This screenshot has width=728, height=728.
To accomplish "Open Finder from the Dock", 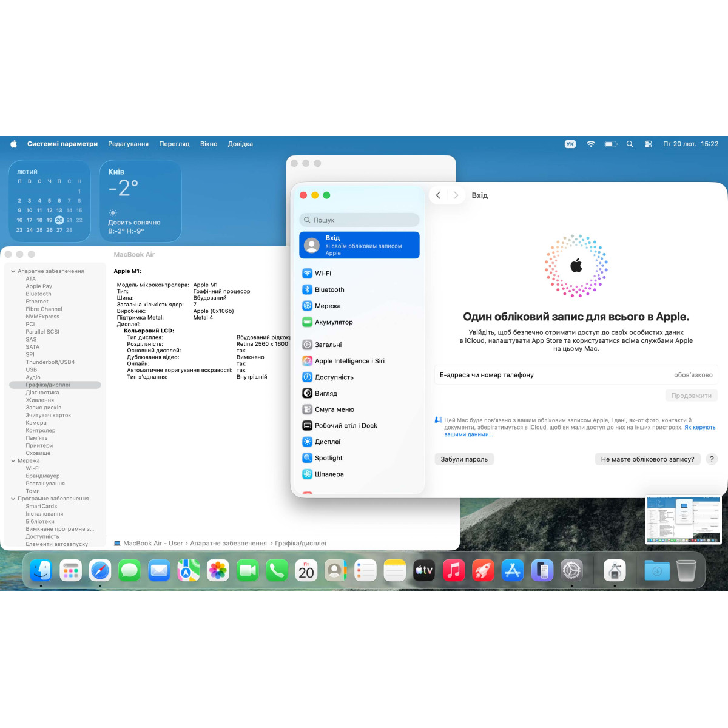I will pos(41,570).
